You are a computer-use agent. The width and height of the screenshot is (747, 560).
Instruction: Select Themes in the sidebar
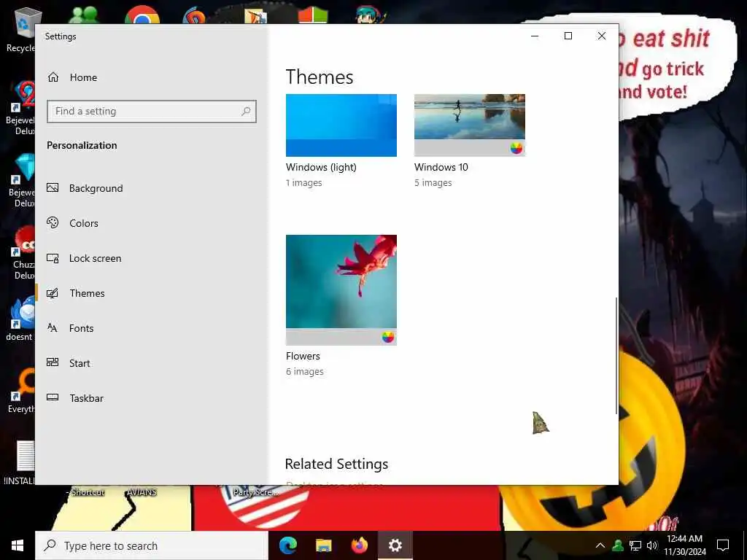pyautogui.click(x=152, y=293)
